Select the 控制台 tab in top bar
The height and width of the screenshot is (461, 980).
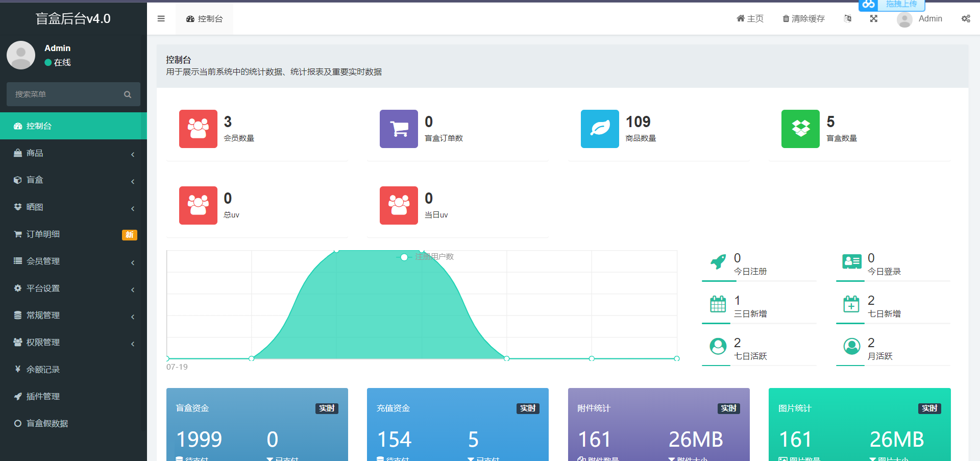point(205,19)
